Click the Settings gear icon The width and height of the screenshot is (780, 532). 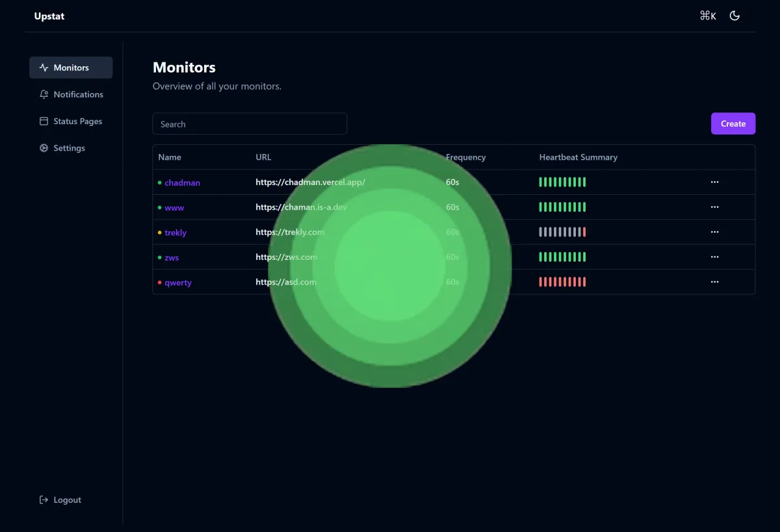click(x=44, y=148)
